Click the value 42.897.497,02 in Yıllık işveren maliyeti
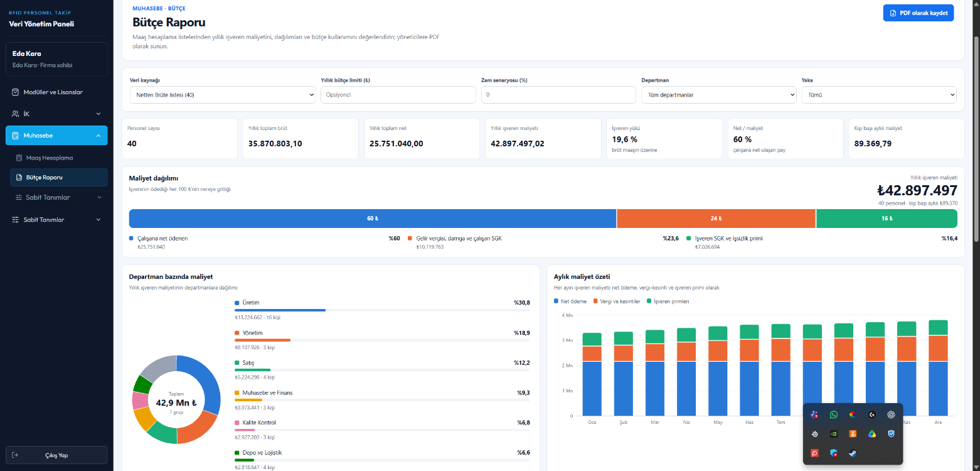This screenshot has height=471, width=980. pyautogui.click(x=518, y=143)
